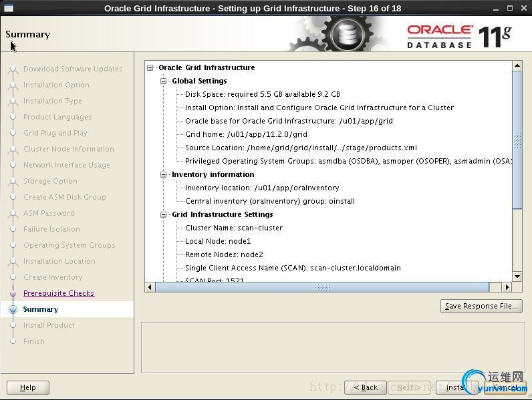Image resolution: width=532 pixels, height=400 pixels.
Task: Select the Privileged Operating System Groups row
Action: [x=348, y=161]
